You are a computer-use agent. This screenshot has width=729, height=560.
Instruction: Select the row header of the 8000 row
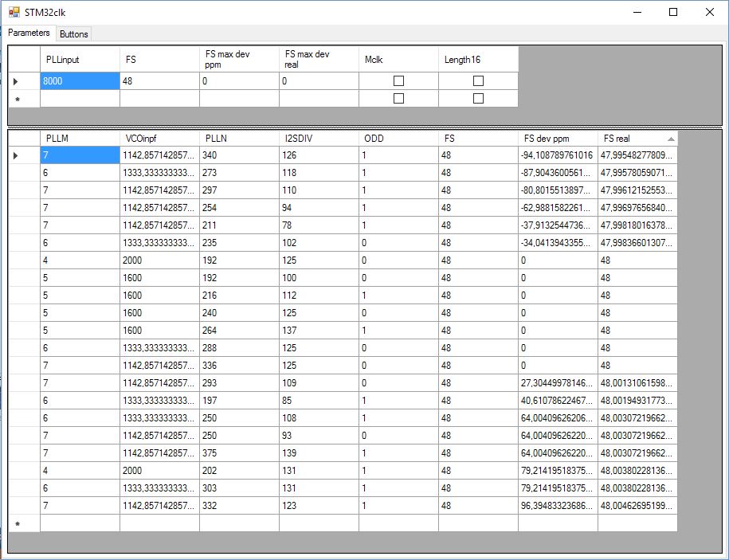coord(24,81)
